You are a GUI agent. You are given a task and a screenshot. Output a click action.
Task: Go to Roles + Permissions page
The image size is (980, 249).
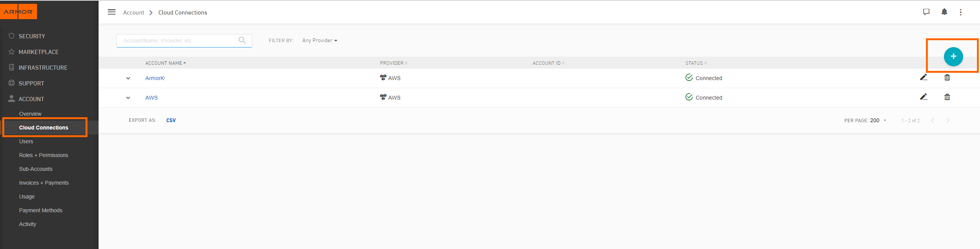point(44,155)
